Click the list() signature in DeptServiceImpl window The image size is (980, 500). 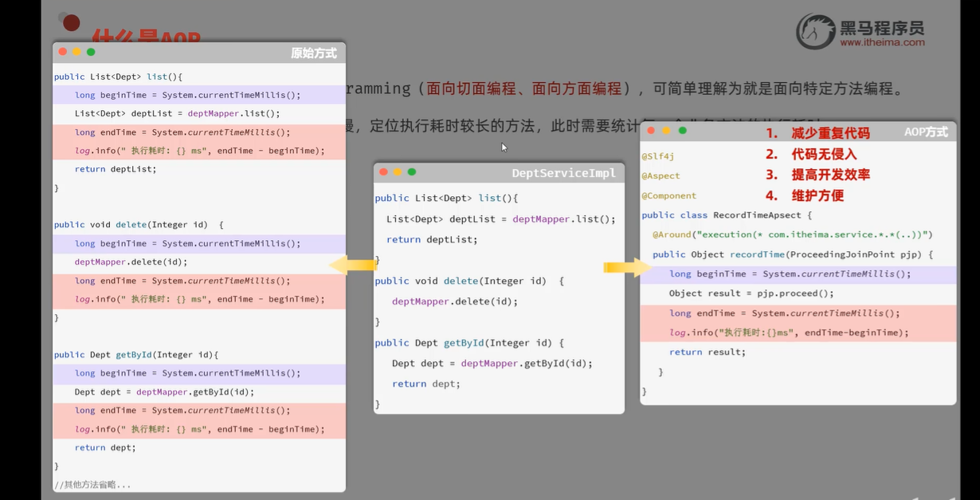pyautogui.click(x=446, y=199)
